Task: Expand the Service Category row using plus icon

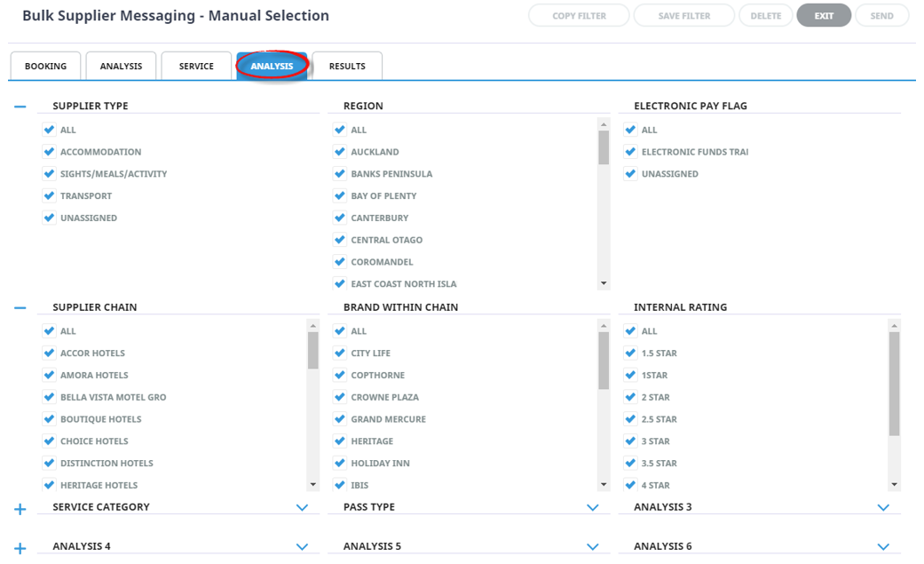Action: (x=20, y=510)
